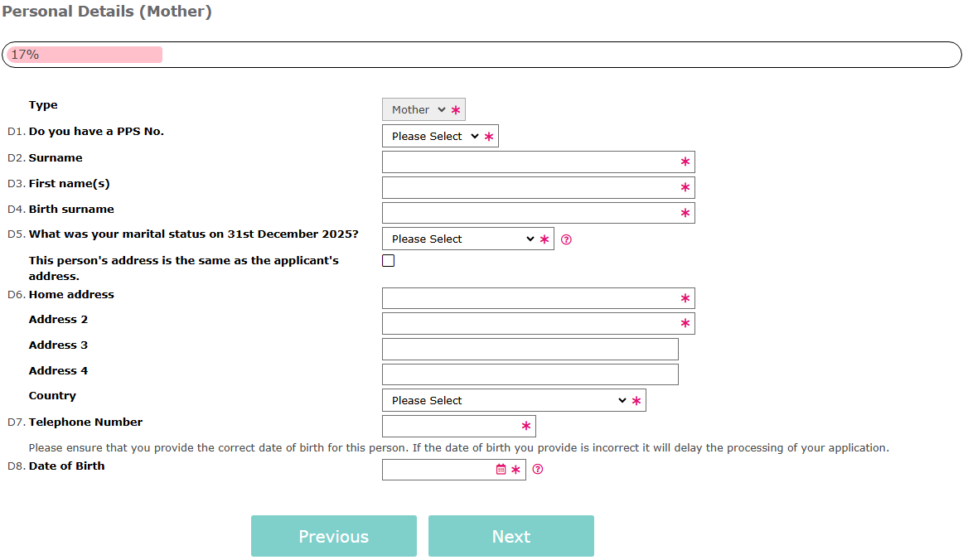Click the Home address field

[x=530, y=299]
